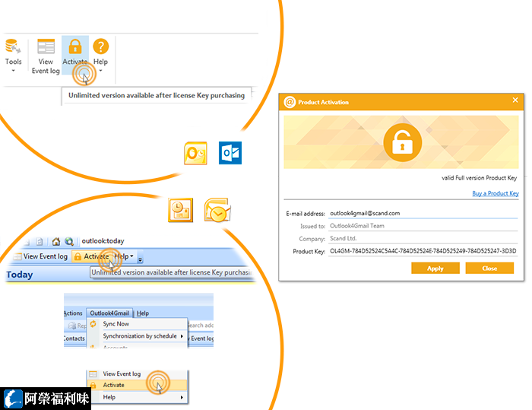532x410 pixels.
Task: Click event log icon in bottom menu
Action: 93,374
